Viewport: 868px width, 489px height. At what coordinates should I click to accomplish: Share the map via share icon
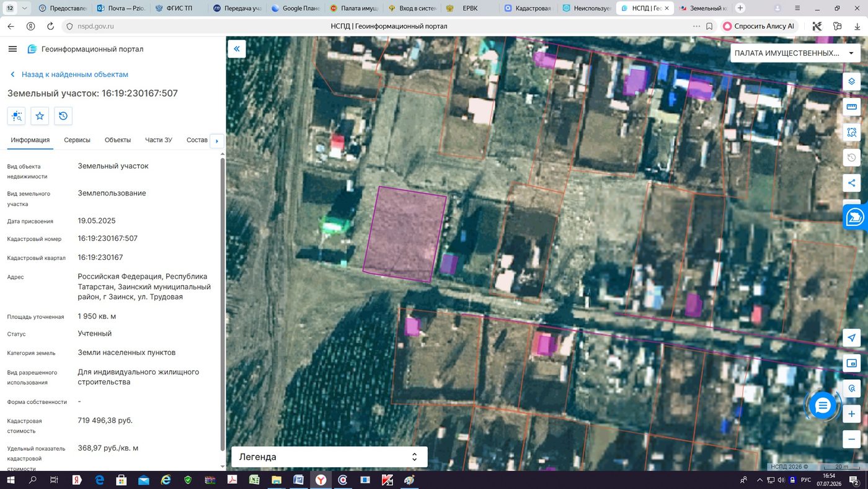[x=852, y=183]
